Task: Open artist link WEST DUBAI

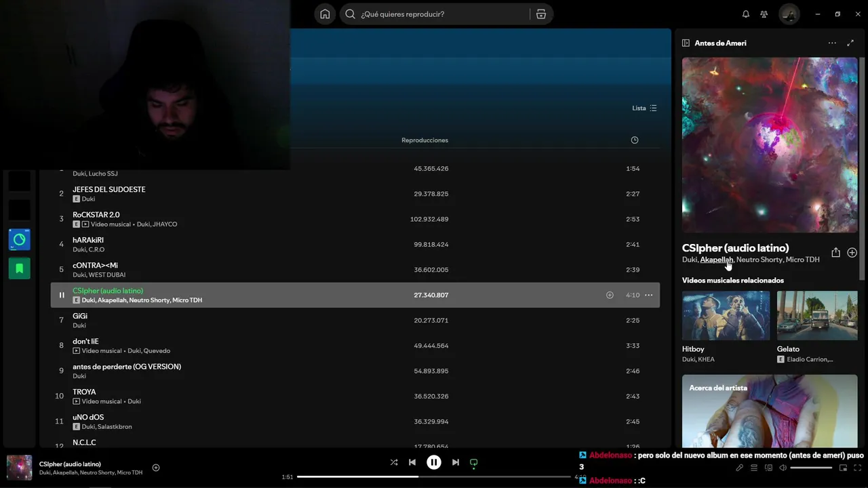Action: (107, 274)
